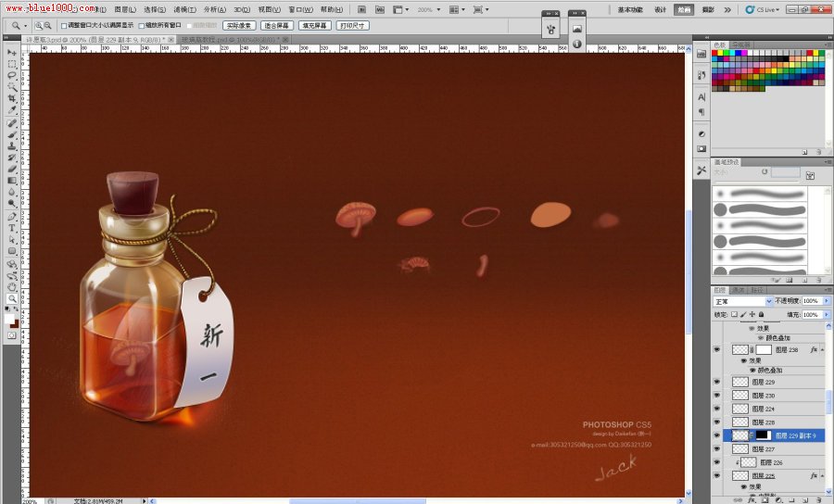Open the Character panel icon in dock
Image resolution: width=834 pixels, height=504 pixels.
[x=701, y=97]
